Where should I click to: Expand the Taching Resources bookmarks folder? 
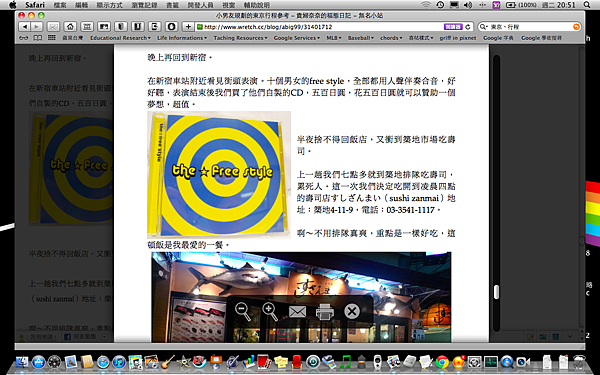pos(240,38)
